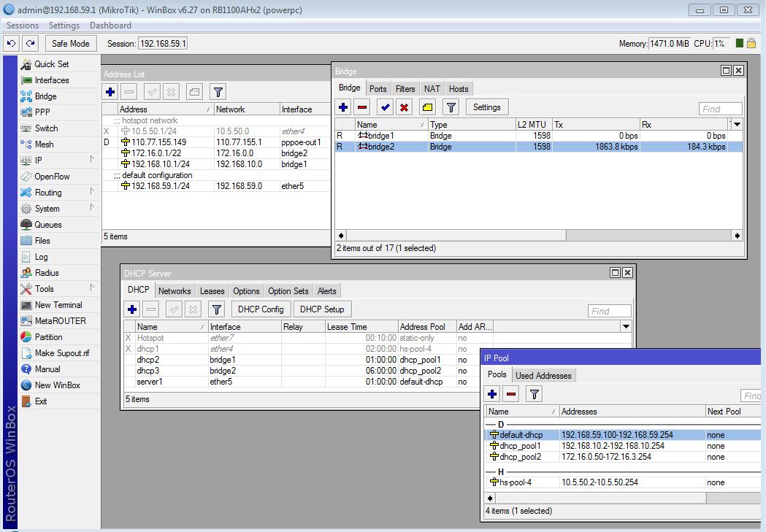This screenshot has width=766, height=532.
Task: Click the Settings button in the Bridge window
Action: 486,107
